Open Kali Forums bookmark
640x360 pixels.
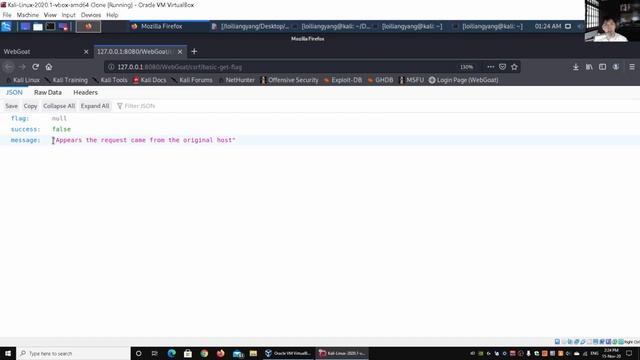point(192,80)
